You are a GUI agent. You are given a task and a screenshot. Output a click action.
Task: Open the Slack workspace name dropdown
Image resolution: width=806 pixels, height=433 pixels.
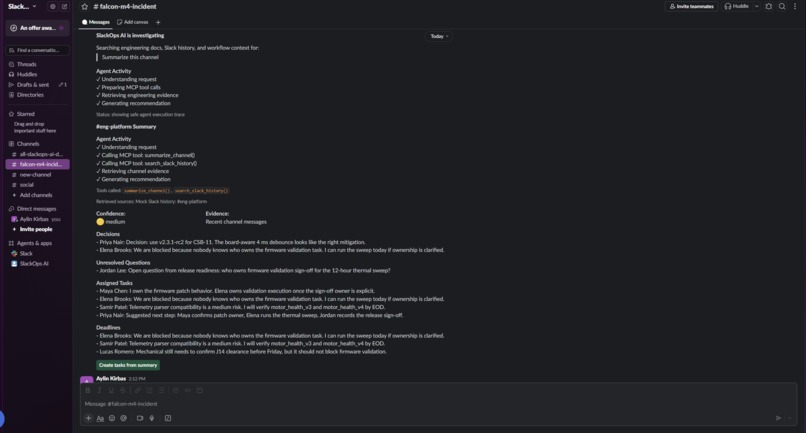[x=22, y=7]
